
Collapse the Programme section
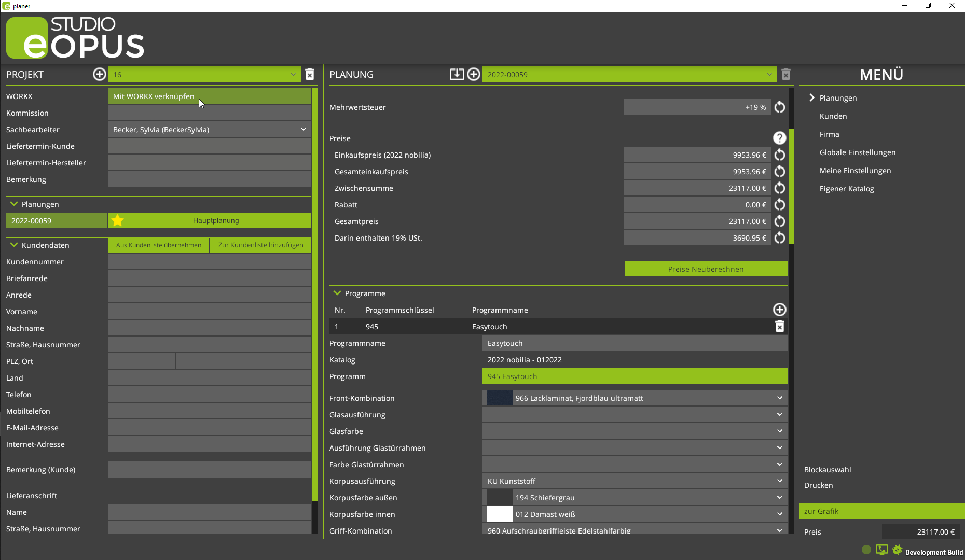337,293
